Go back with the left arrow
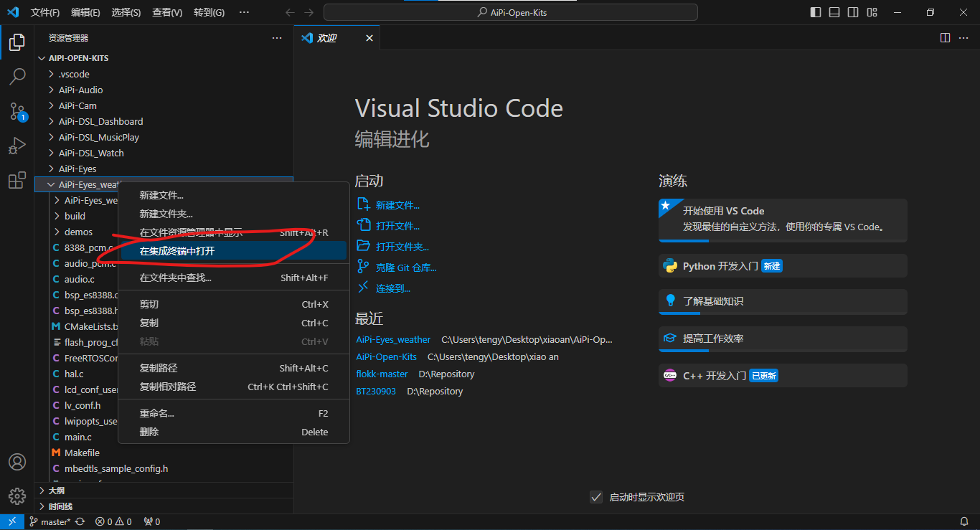 pos(290,12)
